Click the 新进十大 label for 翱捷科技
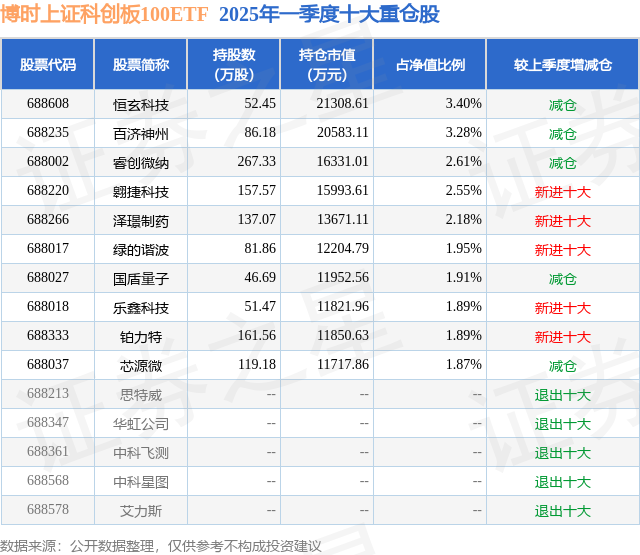The image size is (640, 555). point(562,191)
